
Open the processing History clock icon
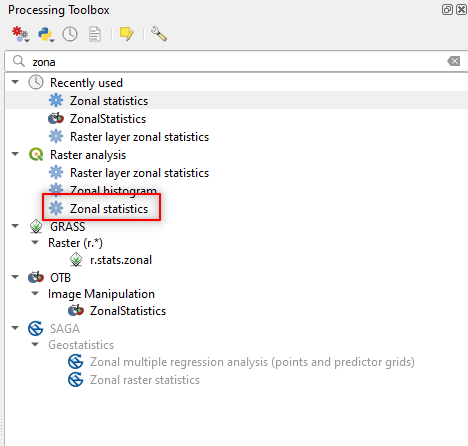[70, 34]
